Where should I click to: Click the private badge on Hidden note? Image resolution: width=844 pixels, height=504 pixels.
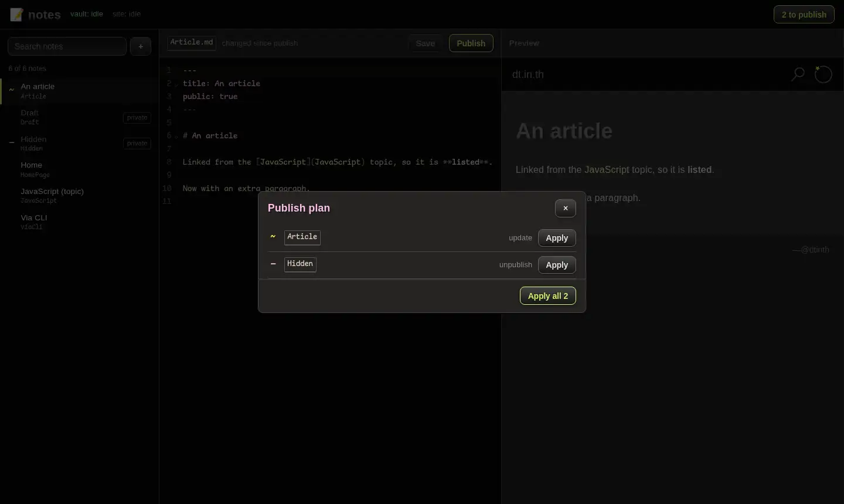pos(137,144)
